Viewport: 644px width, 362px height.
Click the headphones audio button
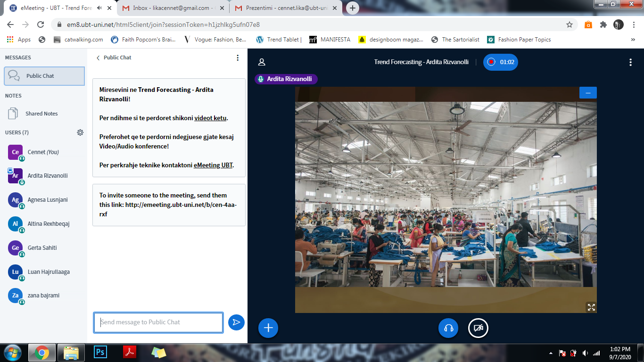[x=448, y=328]
